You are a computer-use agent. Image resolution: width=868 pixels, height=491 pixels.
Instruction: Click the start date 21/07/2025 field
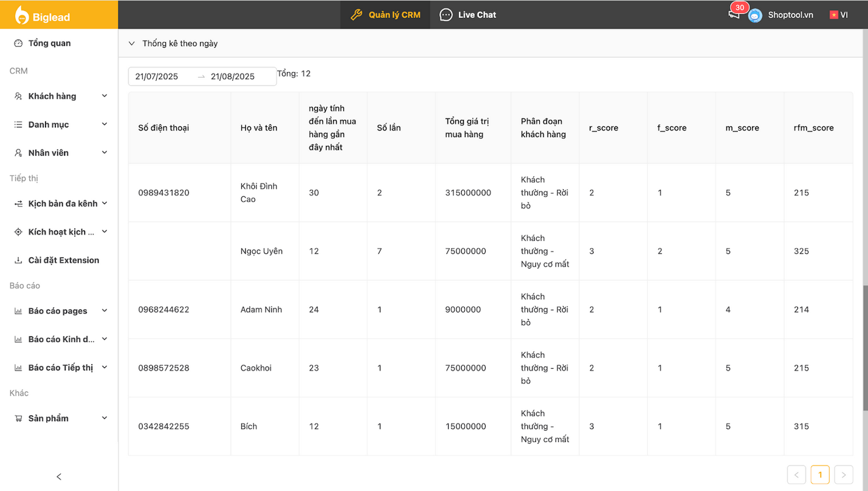(157, 77)
